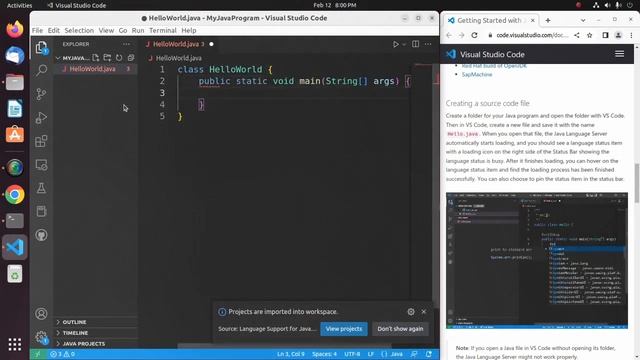640x360 pixels.
Task: Show errors and warnings in status bar
Action: [x=62, y=354]
